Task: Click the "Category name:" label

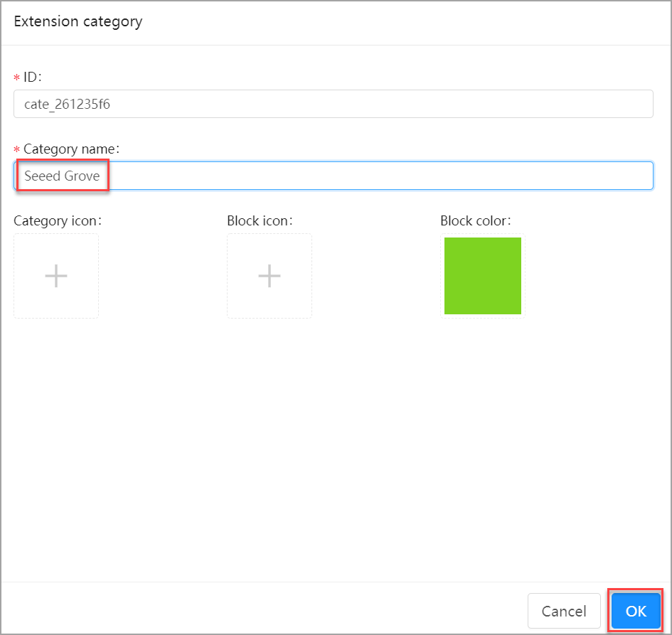Action: tap(71, 149)
